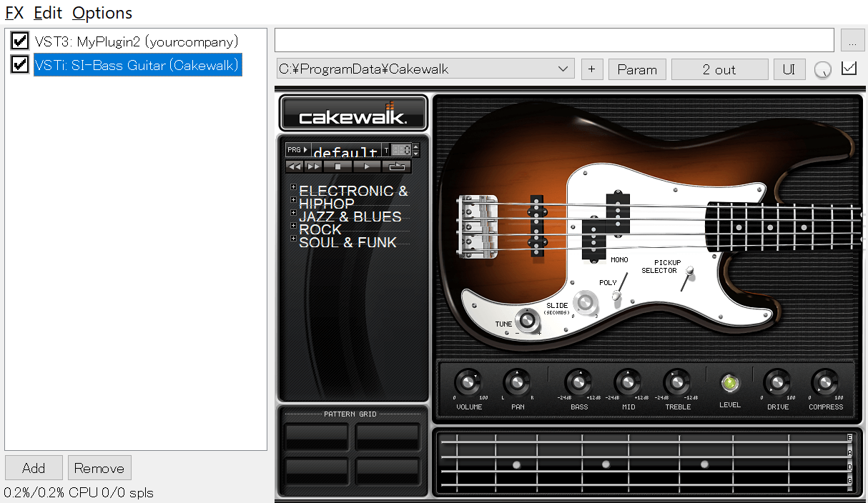Open the Cakewalk preset path dropdown
Screen dimensions: 868x503
tap(425, 69)
